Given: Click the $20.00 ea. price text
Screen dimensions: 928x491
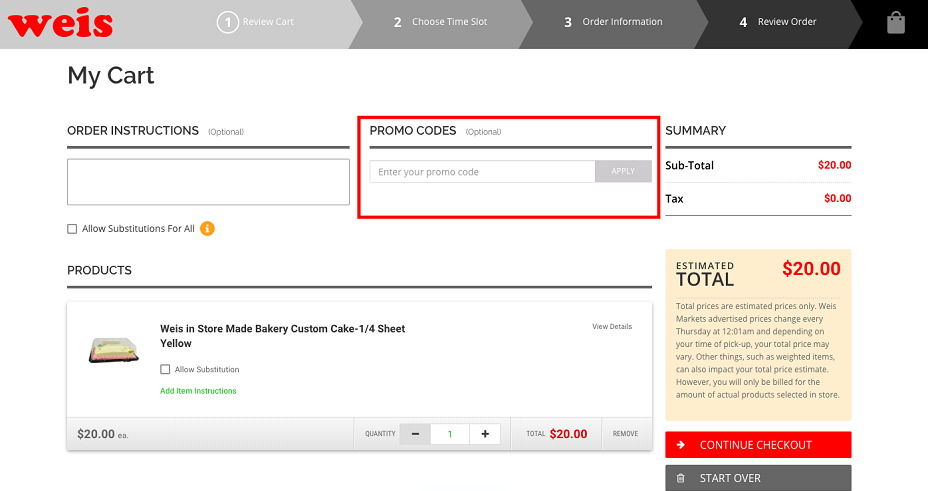Looking at the screenshot, I should point(102,434).
